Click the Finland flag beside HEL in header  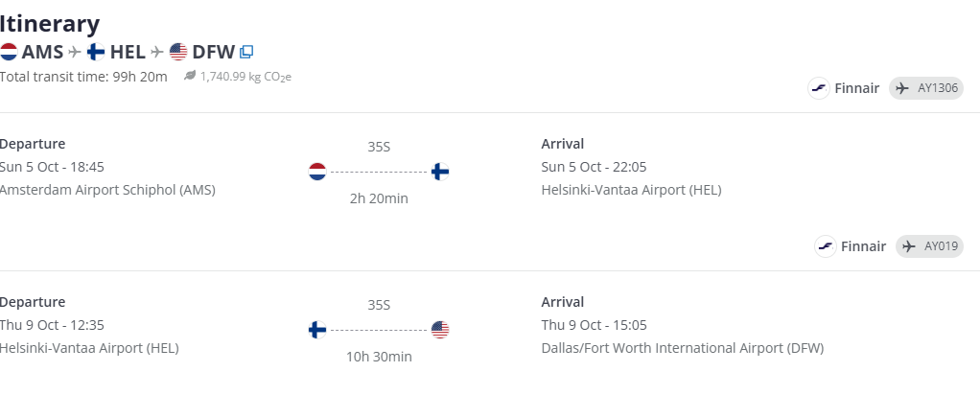coord(96,52)
